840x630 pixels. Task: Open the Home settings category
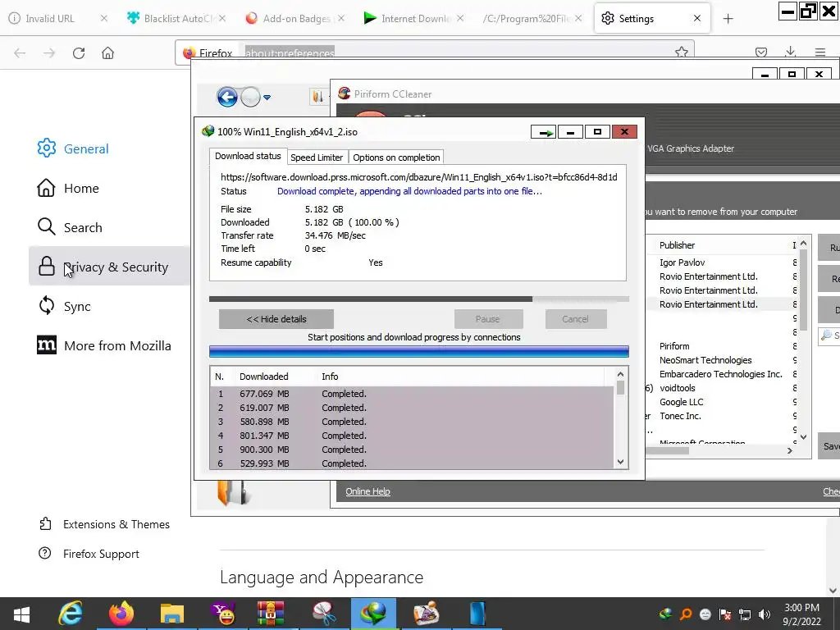[68, 188]
